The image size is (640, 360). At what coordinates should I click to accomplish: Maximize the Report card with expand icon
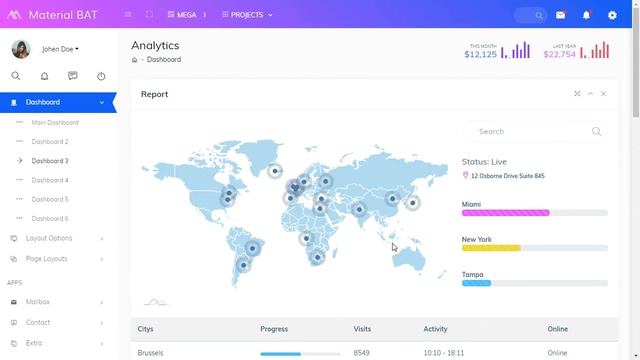pyautogui.click(x=577, y=94)
